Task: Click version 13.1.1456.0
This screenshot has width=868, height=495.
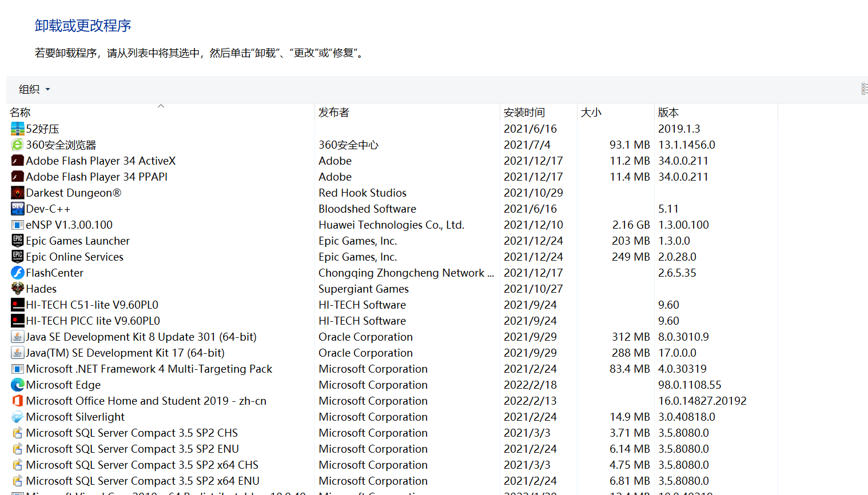Action: [687, 145]
